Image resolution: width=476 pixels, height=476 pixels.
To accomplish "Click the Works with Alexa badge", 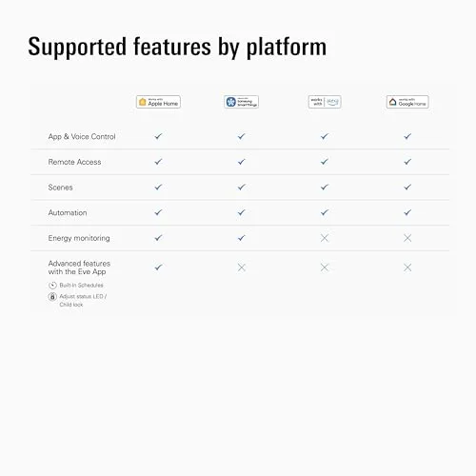I will [325, 102].
